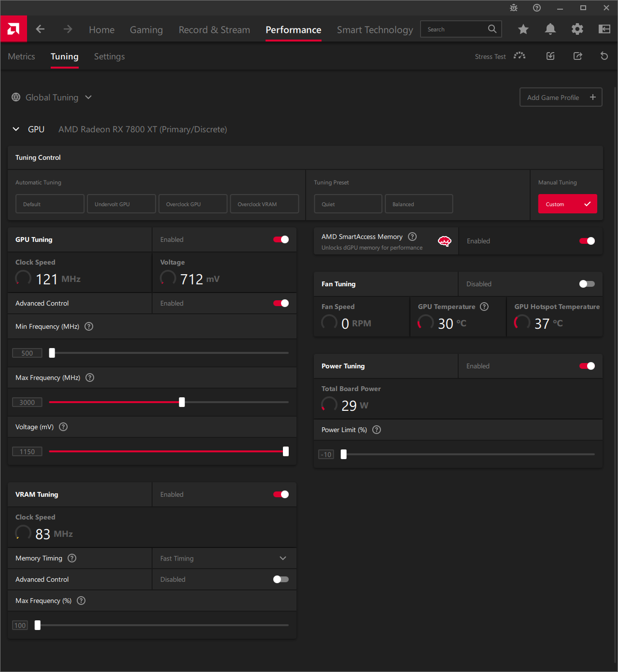Screen dimensions: 618x672
Task: Toggle the sidebar panel icon
Action: [604, 29]
